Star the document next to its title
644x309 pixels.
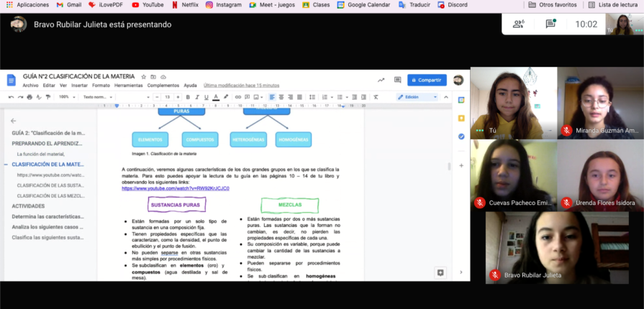coord(144,76)
